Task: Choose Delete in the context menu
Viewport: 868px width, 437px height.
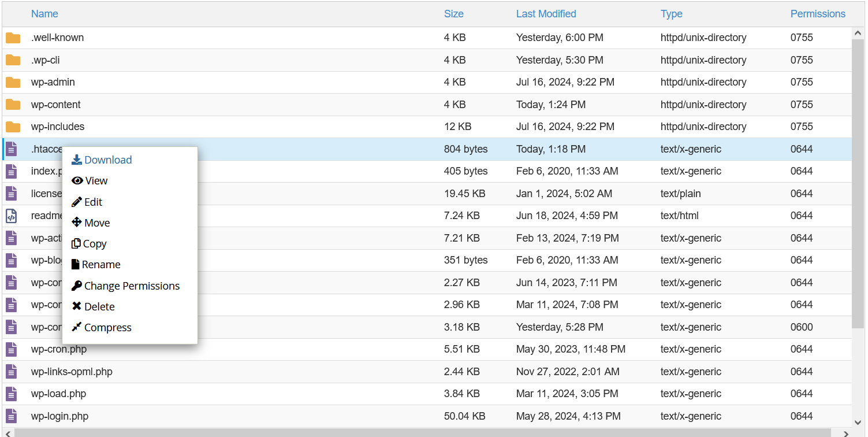Action: coord(93,307)
